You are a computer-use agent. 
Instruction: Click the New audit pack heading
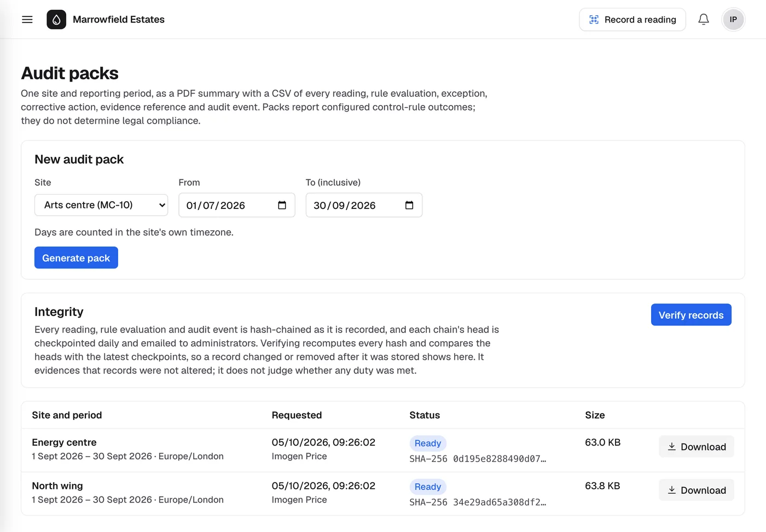click(x=79, y=159)
